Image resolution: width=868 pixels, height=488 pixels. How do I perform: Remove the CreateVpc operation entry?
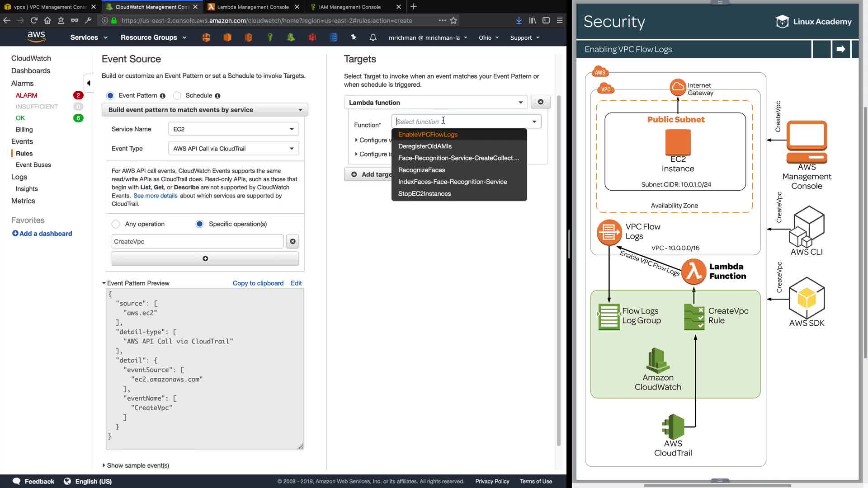coord(293,241)
